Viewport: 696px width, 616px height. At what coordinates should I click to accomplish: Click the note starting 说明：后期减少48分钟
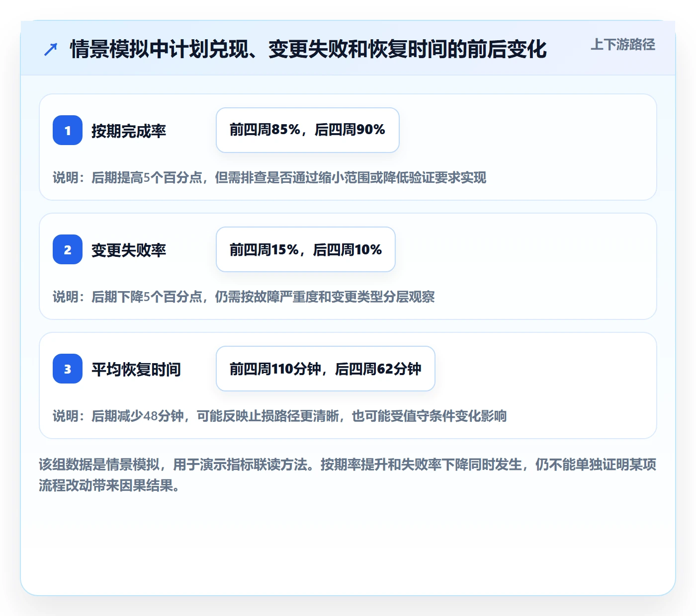280,416
